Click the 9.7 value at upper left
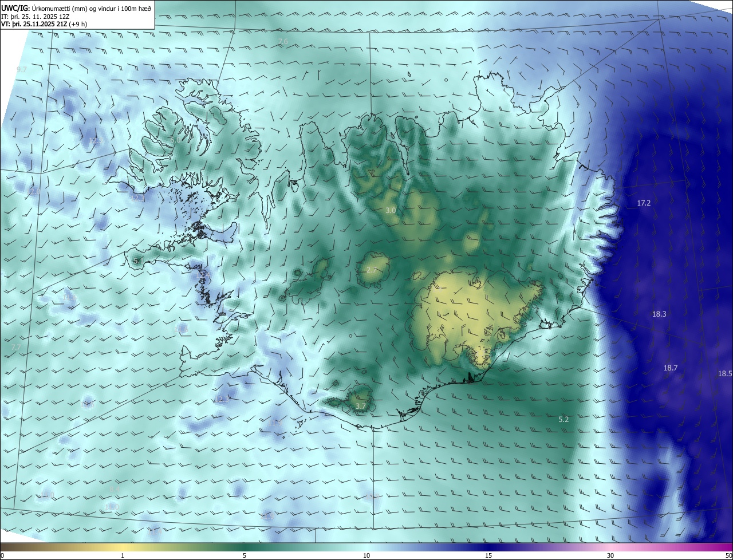 click(x=22, y=69)
